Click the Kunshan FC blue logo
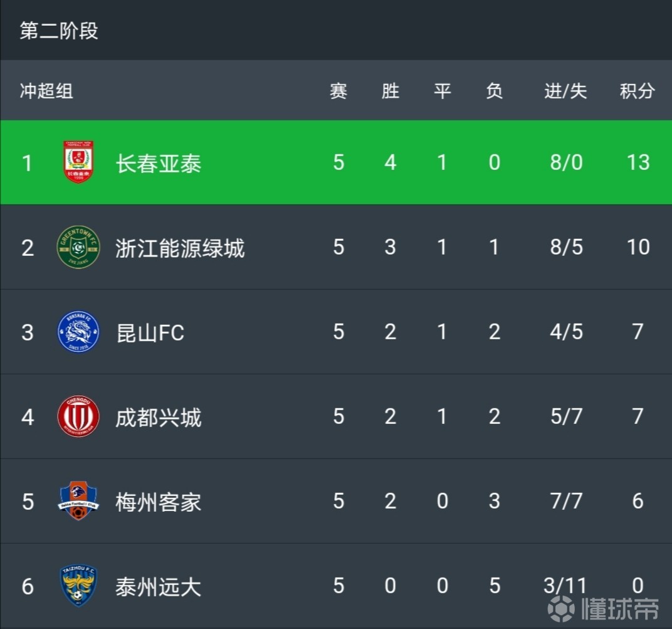 point(78,332)
